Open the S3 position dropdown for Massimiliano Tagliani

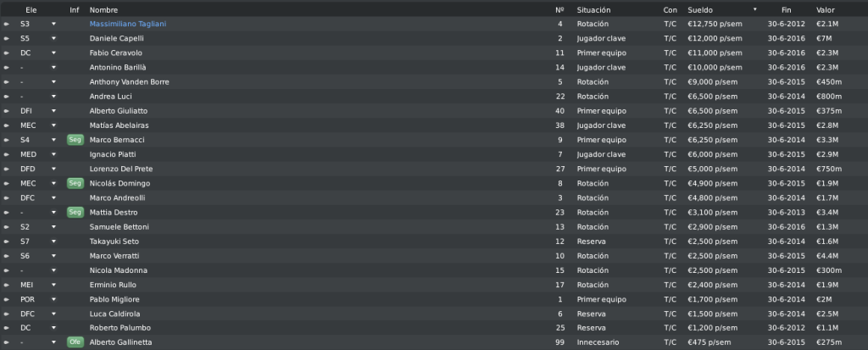tap(53, 25)
